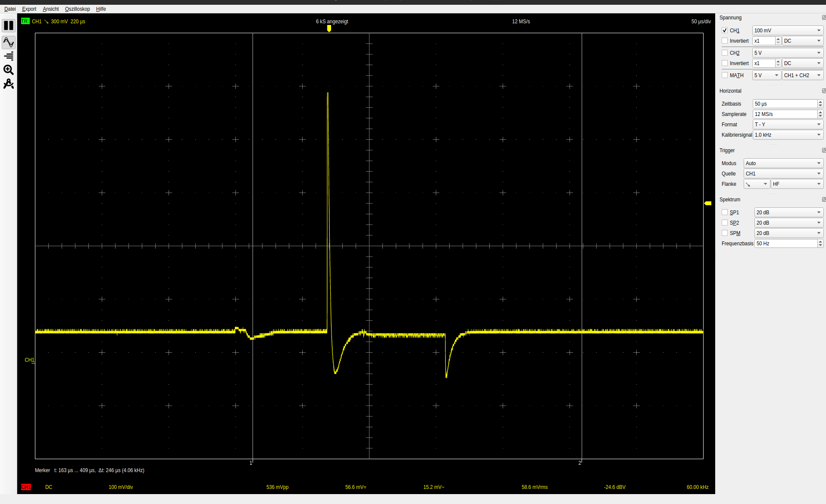Image resolution: width=826 pixels, height=504 pixels.
Task: Open trigger HF filter dropdown
Action: click(x=797, y=184)
